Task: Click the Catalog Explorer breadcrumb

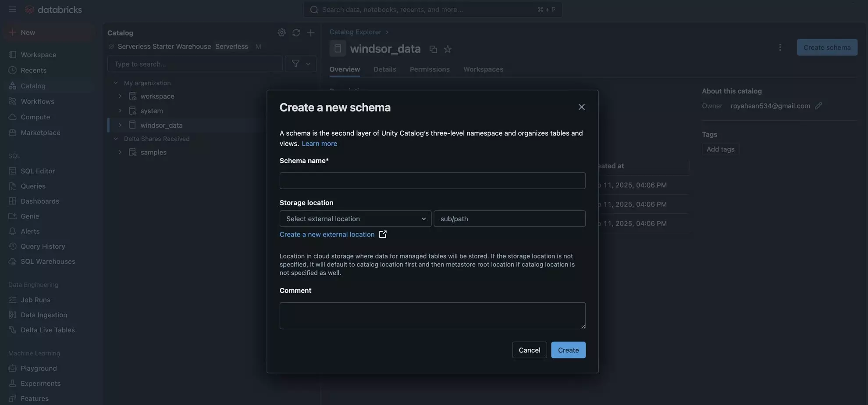Action: point(355,32)
